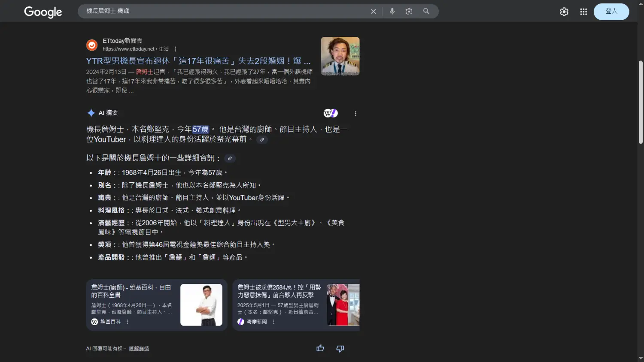Submit search with the magnifier icon
This screenshot has height=362, width=644.
click(426, 12)
